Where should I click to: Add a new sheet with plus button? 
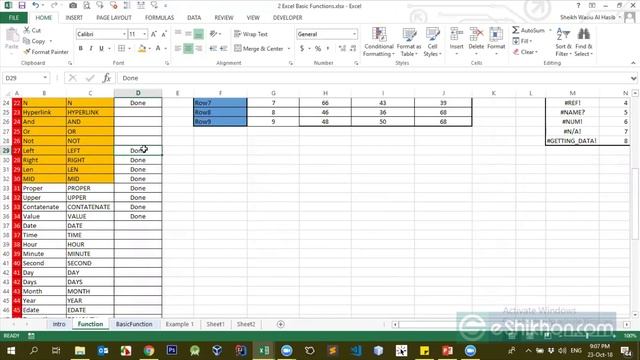[280, 324]
